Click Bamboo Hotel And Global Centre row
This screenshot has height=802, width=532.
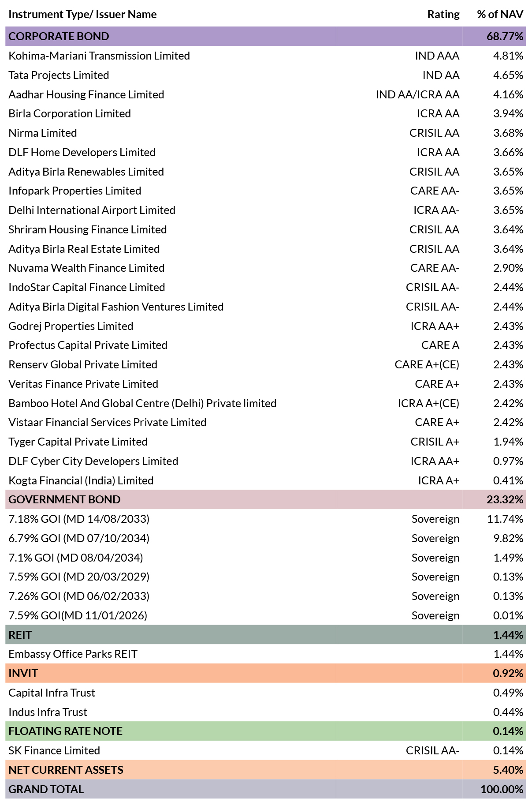pyautogui.click(x=265, y=403)
